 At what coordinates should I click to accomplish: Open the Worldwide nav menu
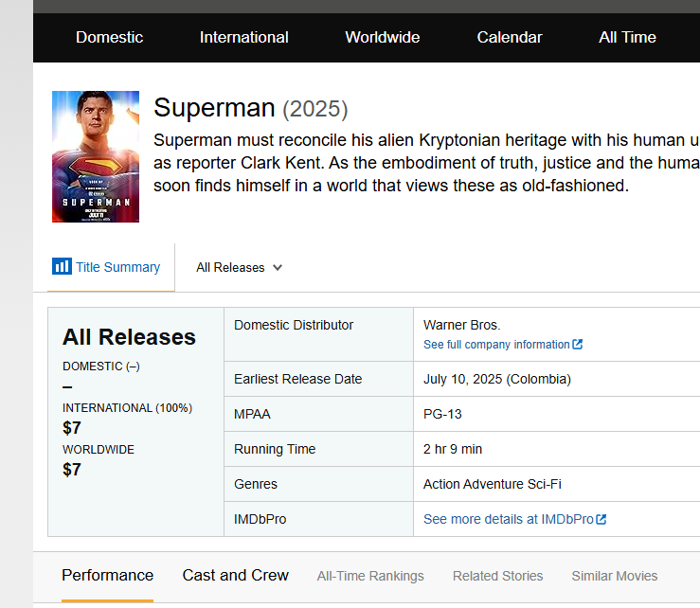(382, 38)
